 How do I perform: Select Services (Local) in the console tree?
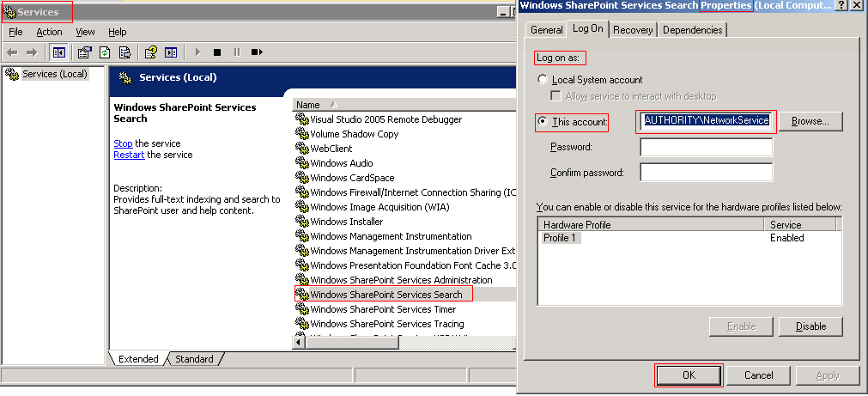tap(55, 74)
